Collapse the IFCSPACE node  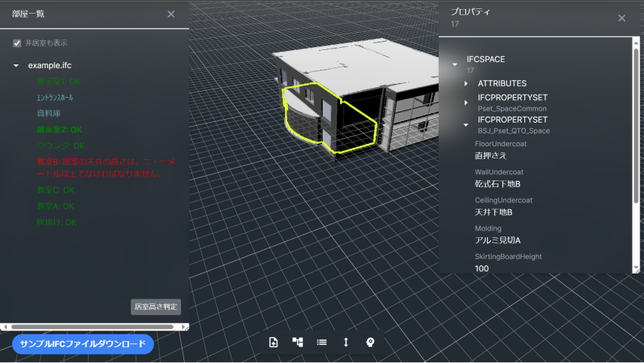(455, 64)
